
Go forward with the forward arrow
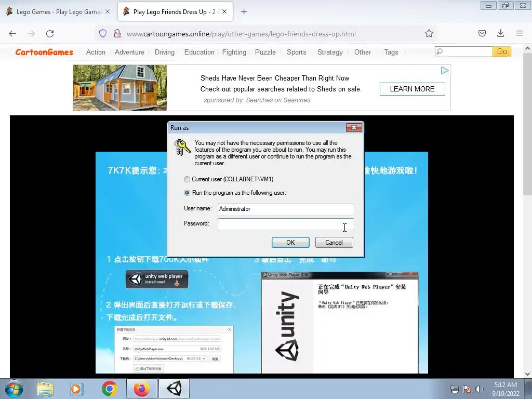[31, 34]
